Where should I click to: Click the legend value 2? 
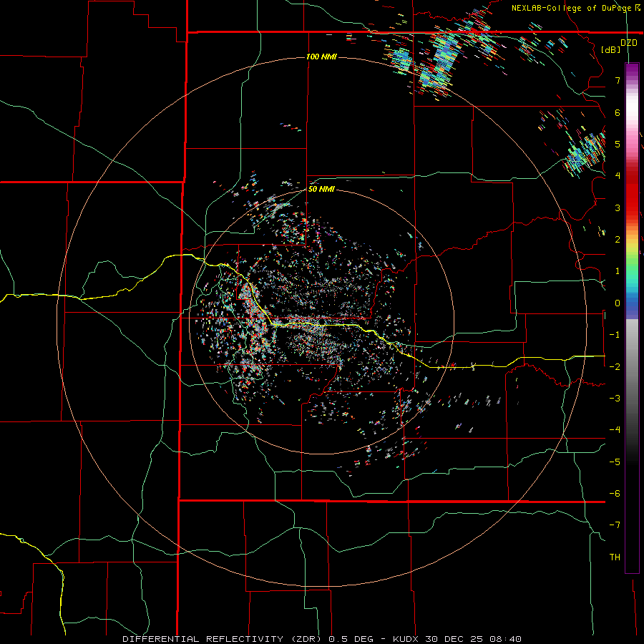[x=618, y=240]
